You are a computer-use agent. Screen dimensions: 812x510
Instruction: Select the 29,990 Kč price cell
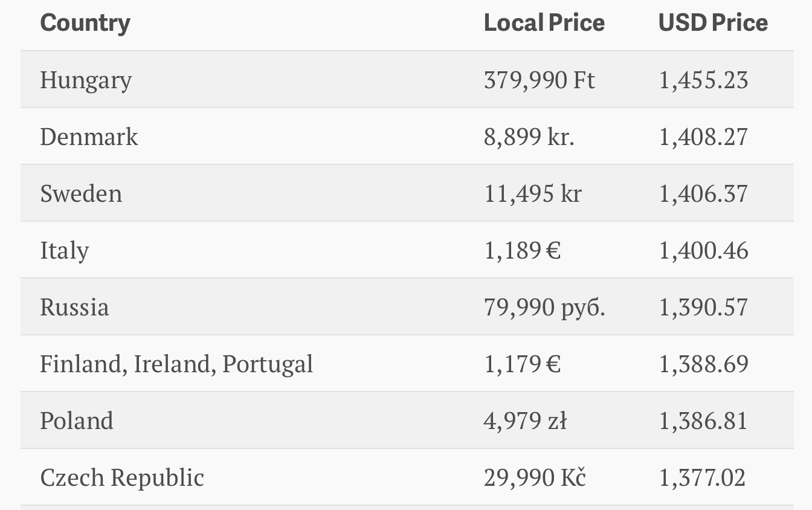(535, 478)
